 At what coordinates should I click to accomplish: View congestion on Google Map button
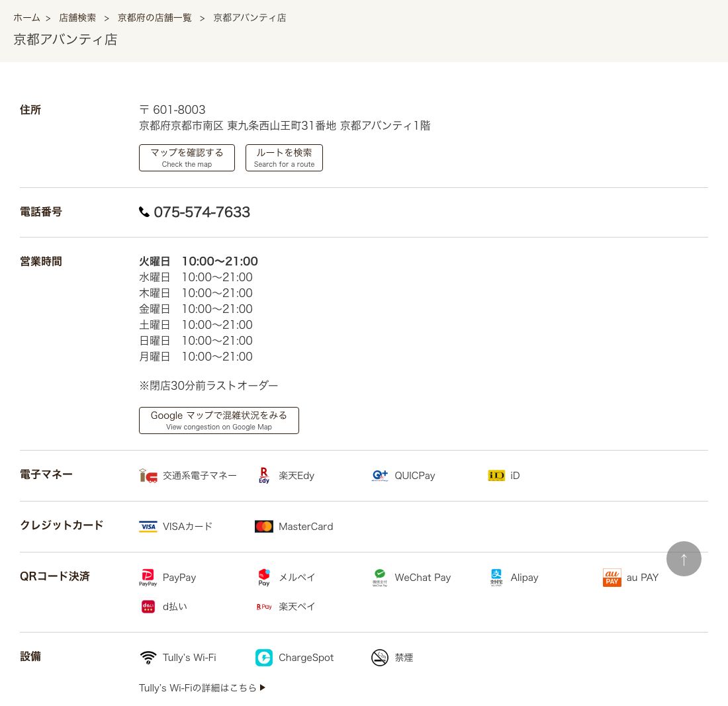click(x=218, y=421)
